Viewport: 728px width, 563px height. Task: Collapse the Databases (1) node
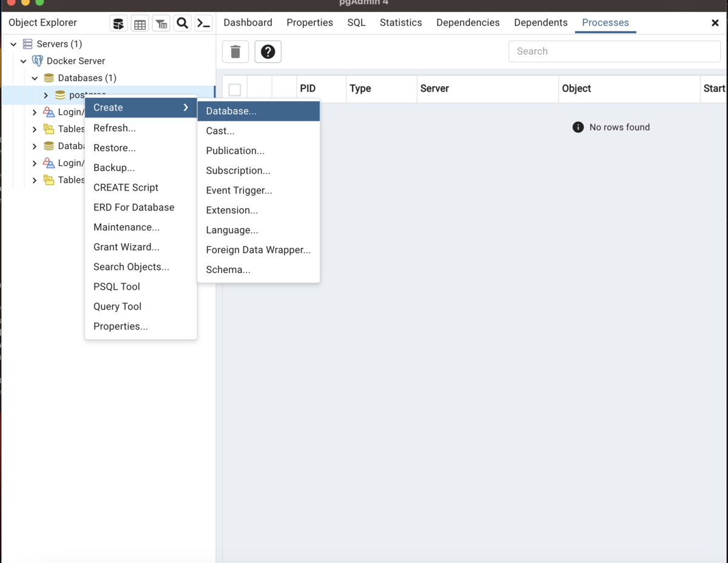35,78
